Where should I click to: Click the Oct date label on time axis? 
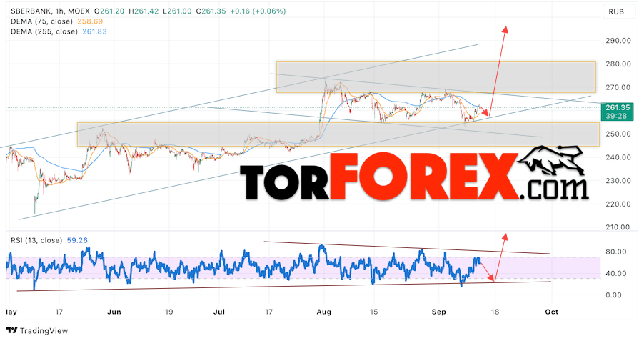(552, 312)
